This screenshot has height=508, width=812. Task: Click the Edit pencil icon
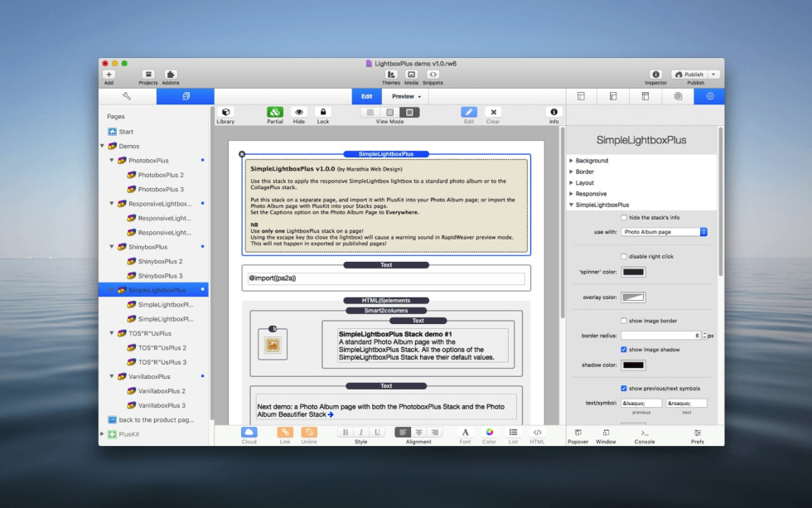pyautogui.click(x=469, y=113)
